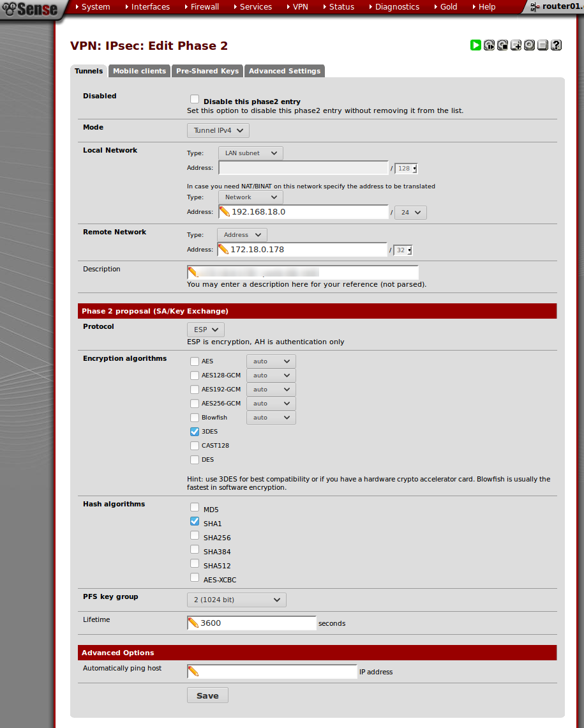Viewport: 584px width, 728px height.
Task: Click the Lifetime seconds field 3600
Action: coord(251,623)
